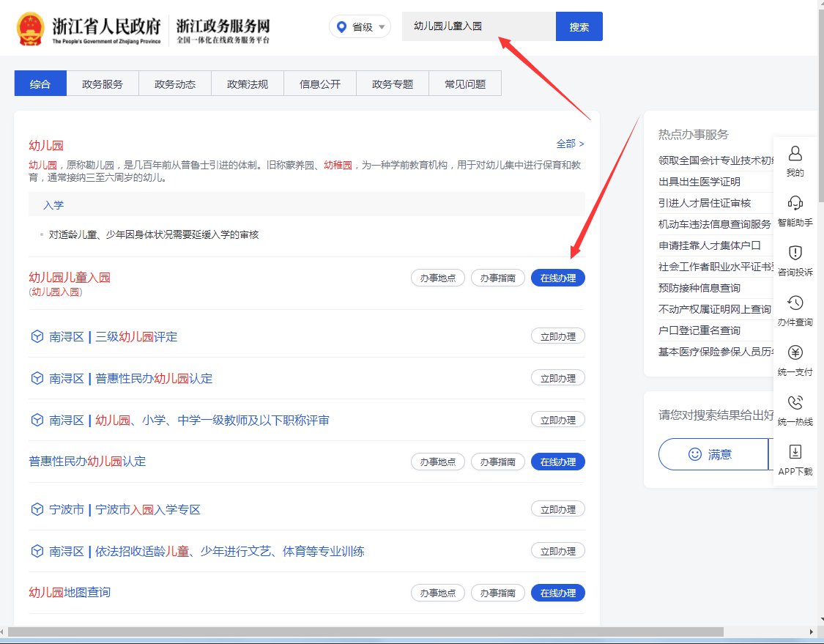The image size is (824, 644).
Task: Expand 全部 link in 幼儿园 card
Action: point(570,144)
